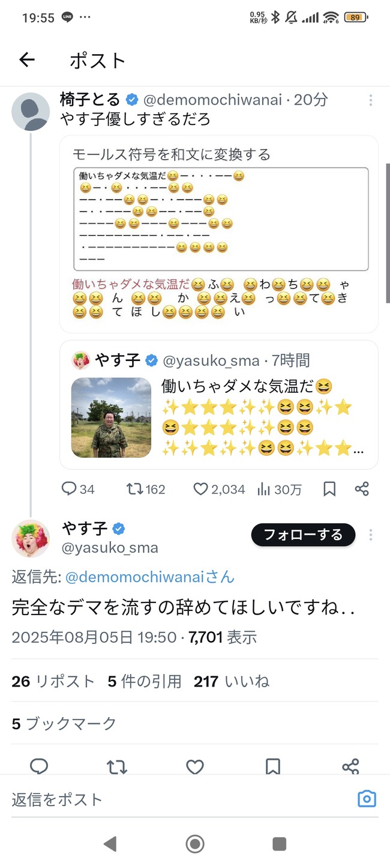Tap the camera icon in reply bar
This screenshot has width=390, height=868.
pos(367,799)
